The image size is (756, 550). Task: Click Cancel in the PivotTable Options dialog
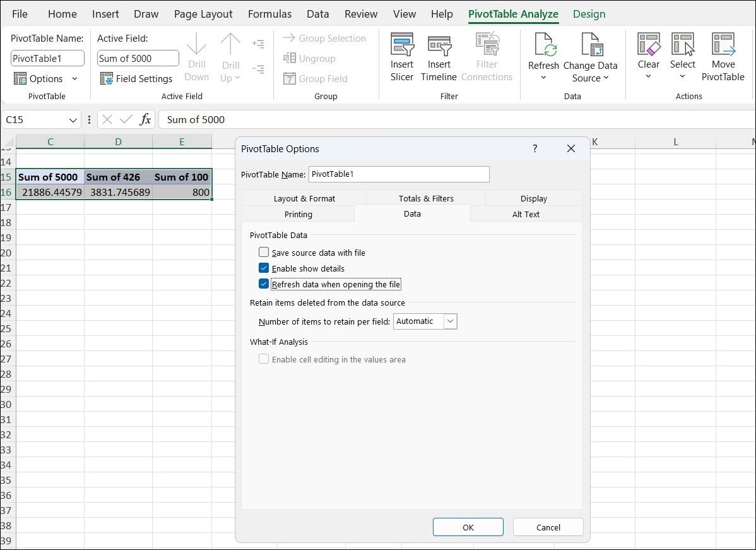coord(548,527)
